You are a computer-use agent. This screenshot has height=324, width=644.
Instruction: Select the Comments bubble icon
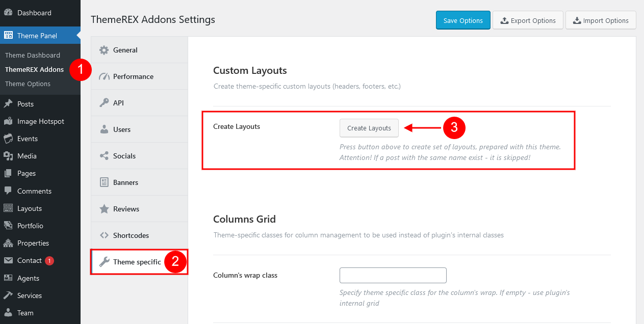click(x=8, y=191)
